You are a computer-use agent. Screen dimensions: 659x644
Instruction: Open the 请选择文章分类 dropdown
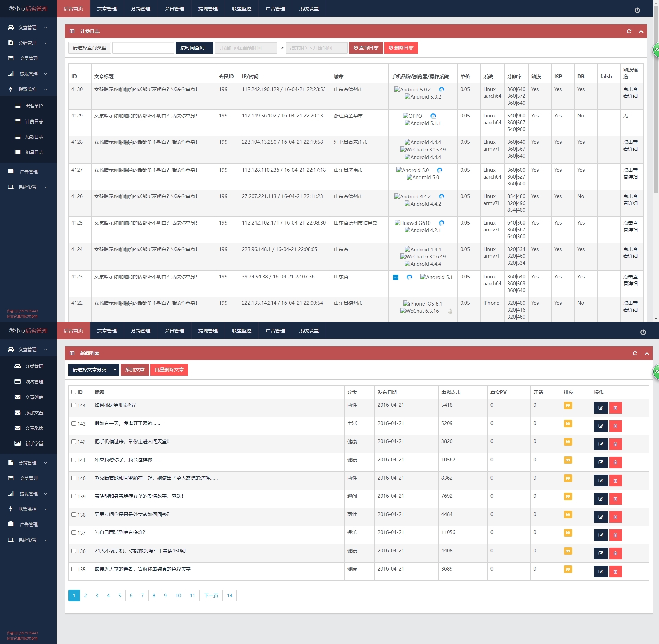click(94, 370)
